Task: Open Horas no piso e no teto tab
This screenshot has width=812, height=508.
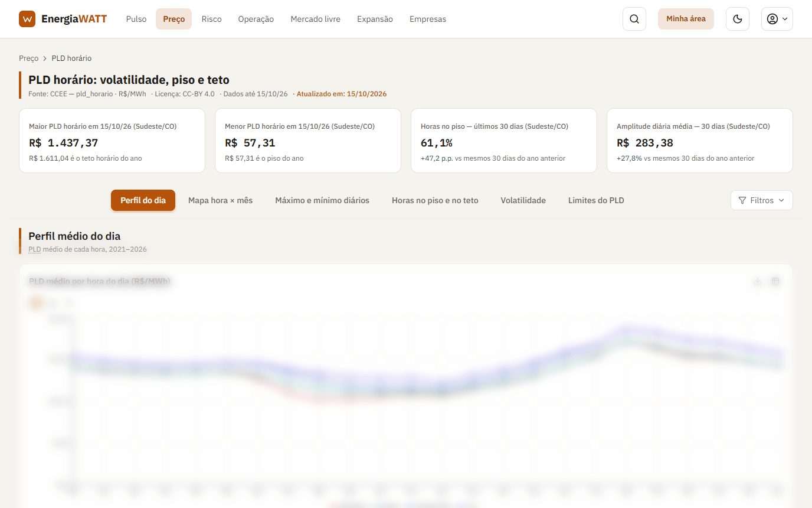Action: point(435,200)
